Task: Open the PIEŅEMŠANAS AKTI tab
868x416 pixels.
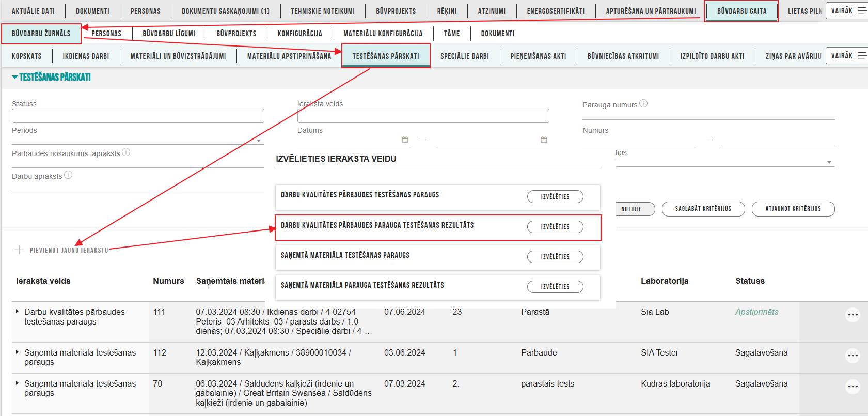Action: coord(538,56)
